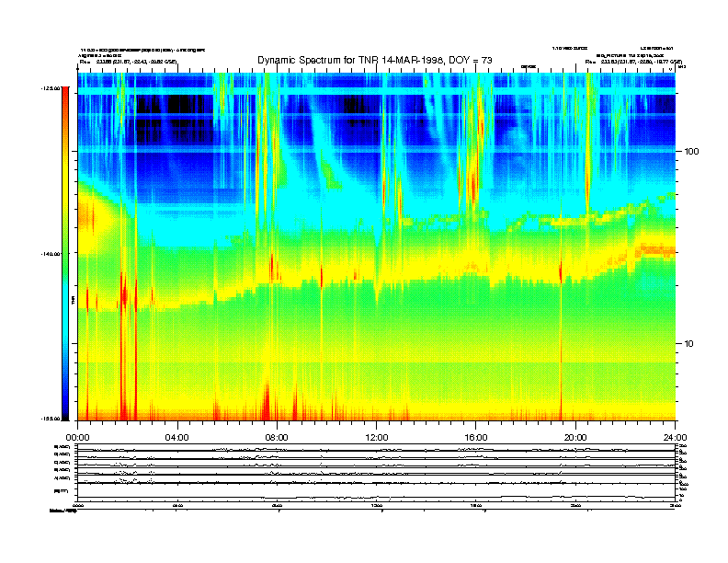
Task: Click the 100 frequency axis label
Action: coord(691,152)
